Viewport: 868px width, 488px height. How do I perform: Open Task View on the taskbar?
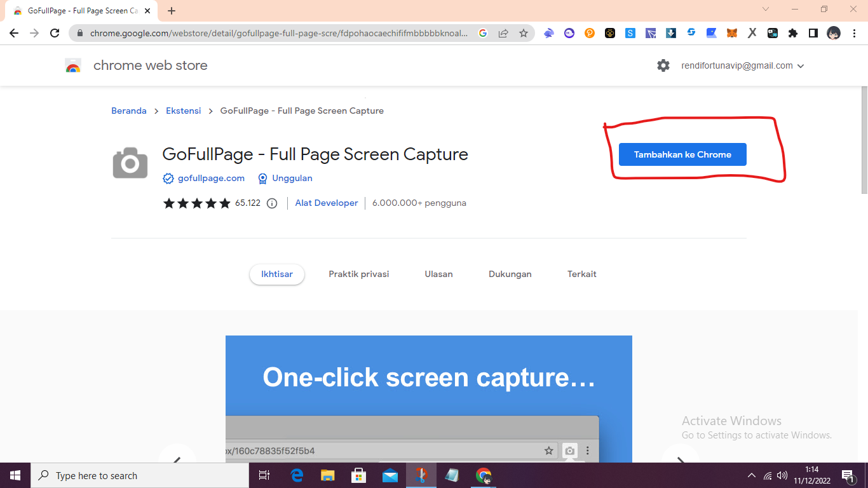pyautogui.click(x=264, y=475)
